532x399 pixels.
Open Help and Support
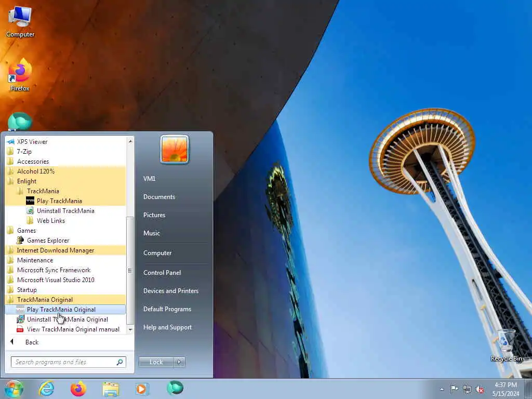pyautogui.click(x=167, y=327)
